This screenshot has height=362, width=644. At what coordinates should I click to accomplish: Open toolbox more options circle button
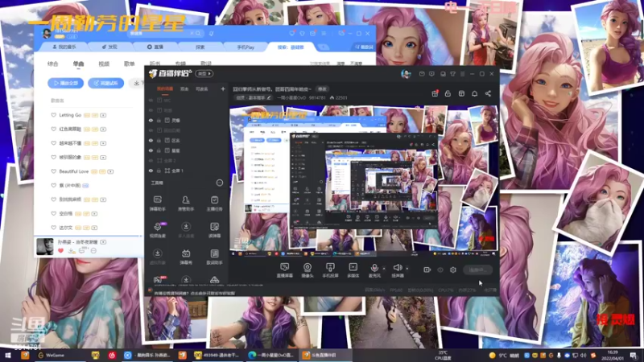point(220,183)
